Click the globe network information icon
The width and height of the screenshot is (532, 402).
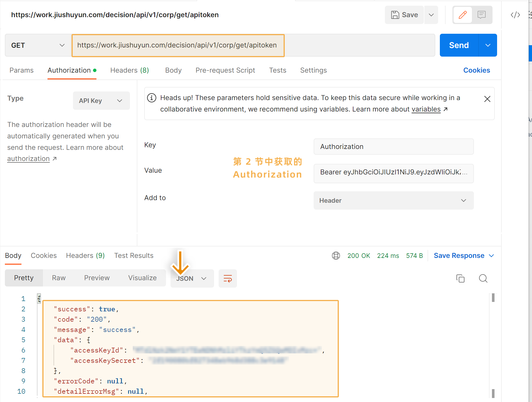336,256
